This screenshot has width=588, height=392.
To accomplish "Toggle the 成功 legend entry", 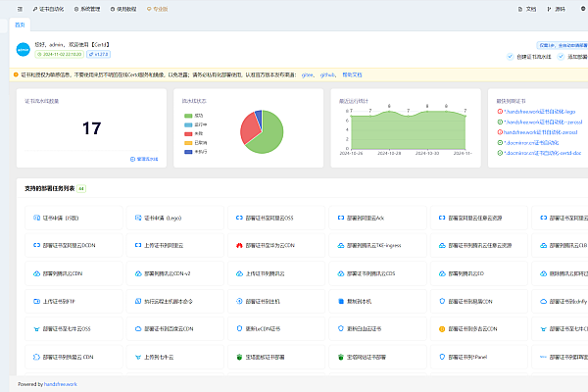I will [x=194, y=116].
